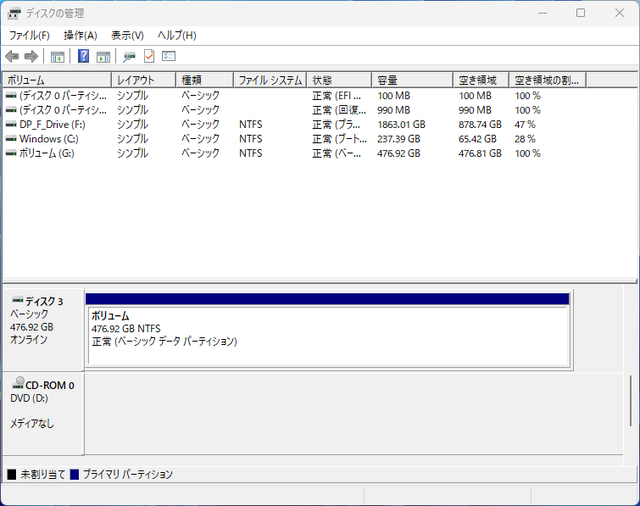Screen dimensions: 640x506
Task: Maximize the ディスクの管理 window
Action: coord(580,13)
